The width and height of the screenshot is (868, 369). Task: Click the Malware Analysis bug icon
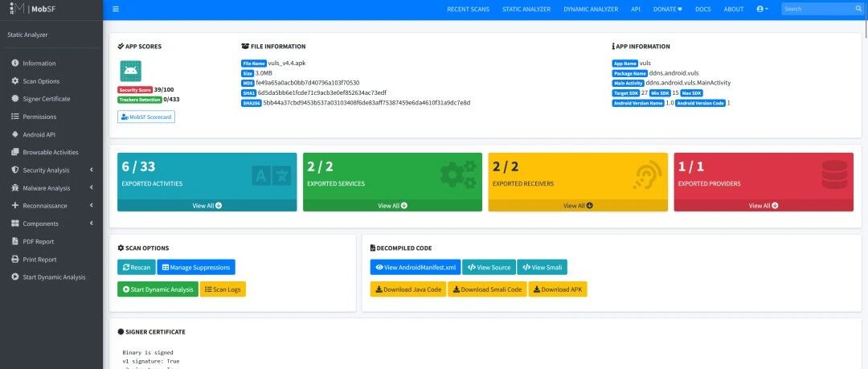tap(15, 188)
